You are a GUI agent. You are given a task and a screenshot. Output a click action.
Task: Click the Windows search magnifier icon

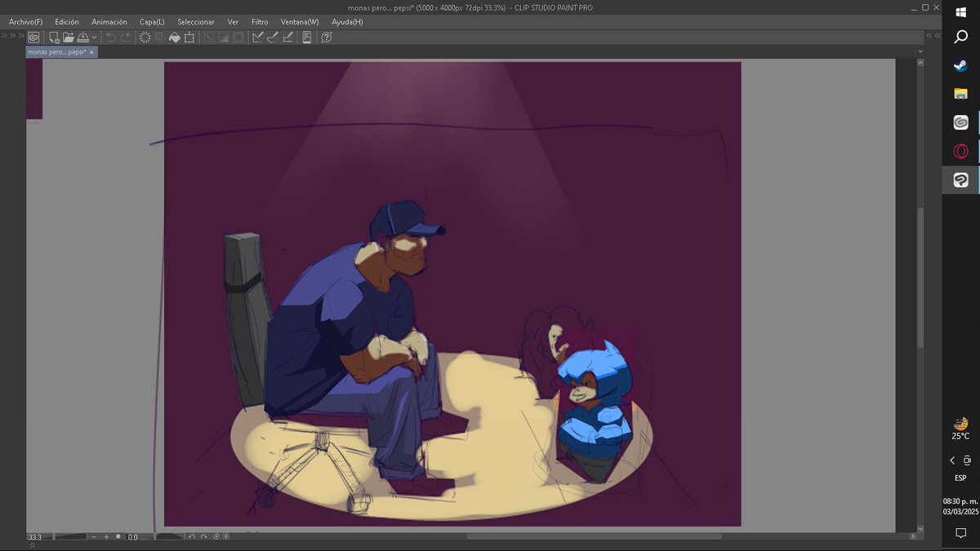tap(961, 37)
